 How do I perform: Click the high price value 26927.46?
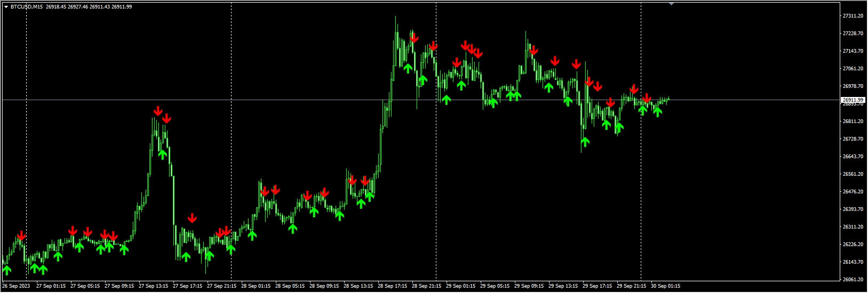click(x=78, y=7)
